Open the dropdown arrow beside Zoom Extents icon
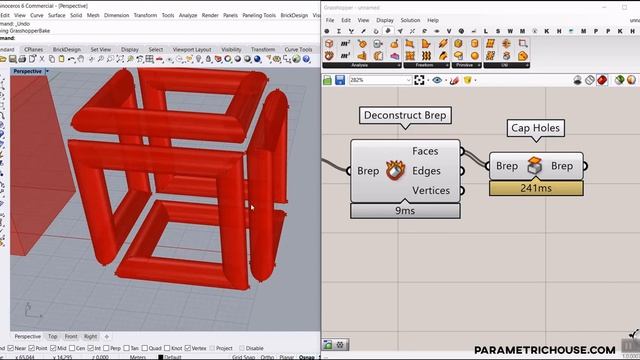 click(428, 80)
